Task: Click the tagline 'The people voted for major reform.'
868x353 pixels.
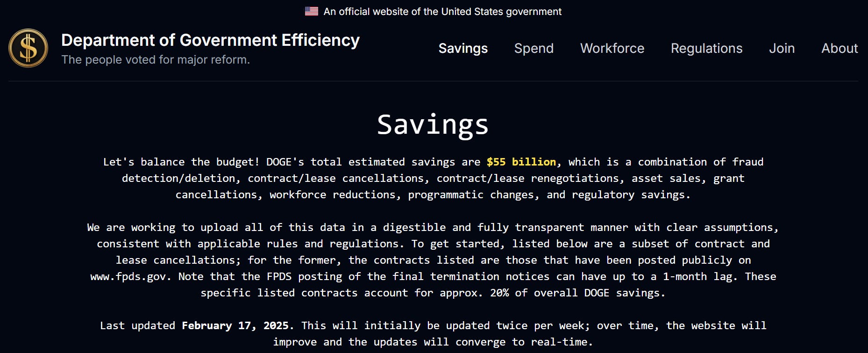Action: tap(156, 60)
